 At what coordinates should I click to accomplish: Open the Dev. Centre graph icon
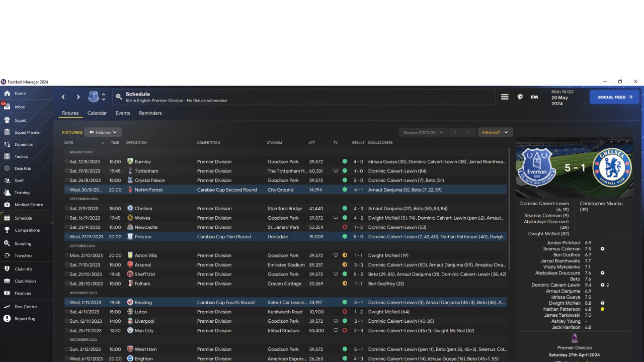click(7, 306)
